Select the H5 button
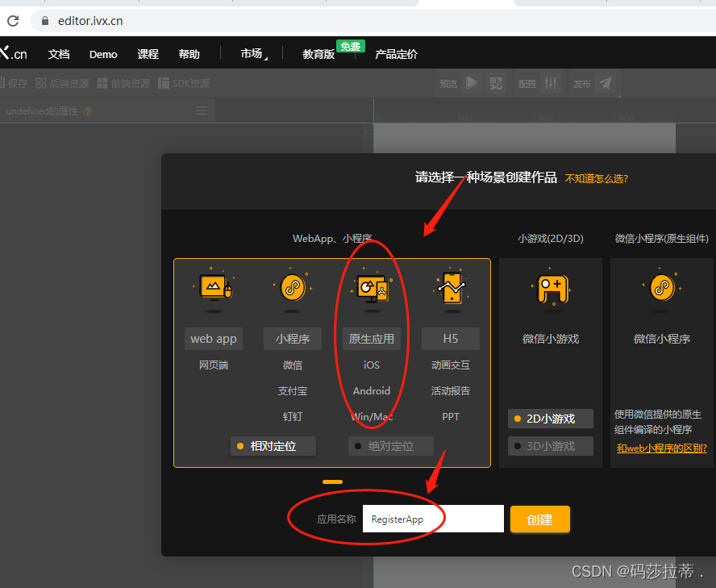The width and height of the screenshot is (716, 588). (451, 339)
